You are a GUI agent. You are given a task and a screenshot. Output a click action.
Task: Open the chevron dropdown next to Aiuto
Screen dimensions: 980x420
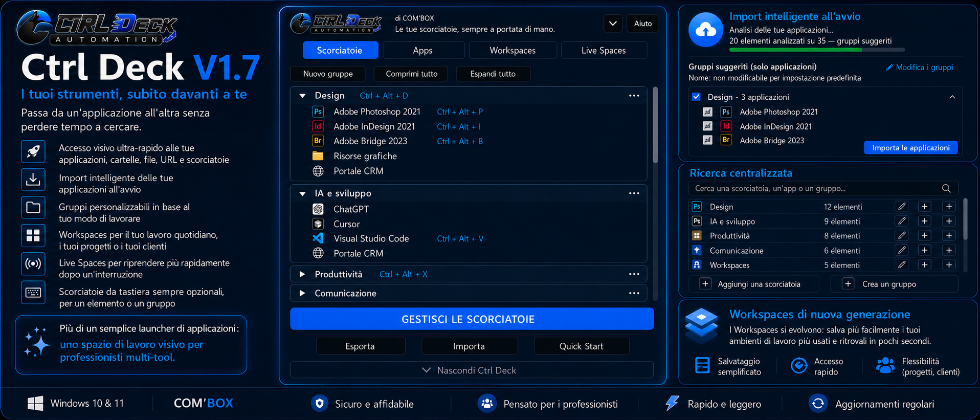pyautogui.click(x=613, y=24)
